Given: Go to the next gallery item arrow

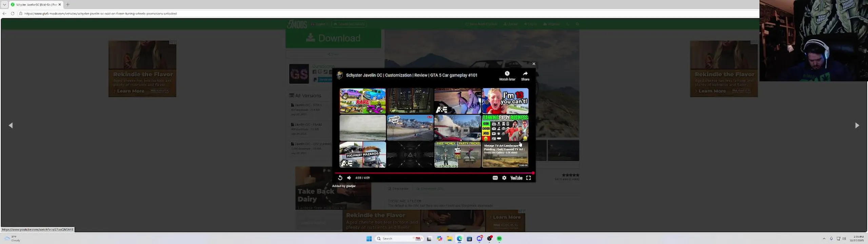Looking at the screenshot, I should [857, 125].
